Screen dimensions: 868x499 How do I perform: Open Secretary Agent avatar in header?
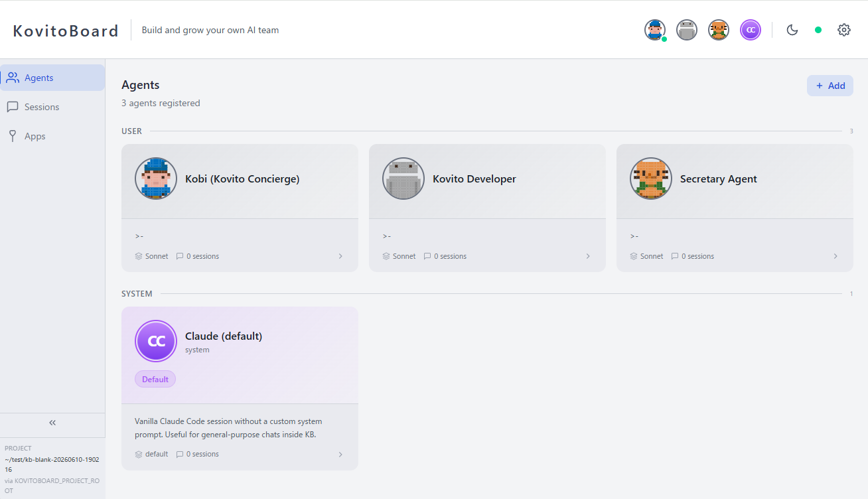tap(719, 30)
